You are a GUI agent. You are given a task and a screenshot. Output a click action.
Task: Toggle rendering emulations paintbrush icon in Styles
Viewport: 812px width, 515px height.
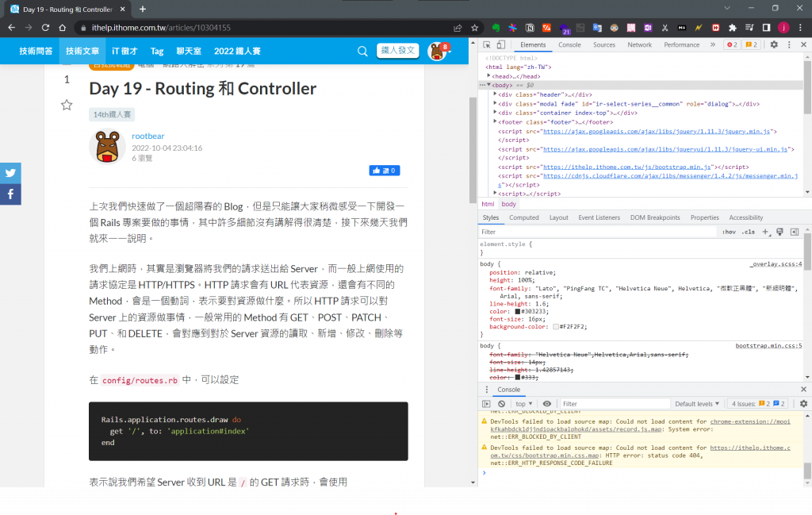click(x=779, y=233)
